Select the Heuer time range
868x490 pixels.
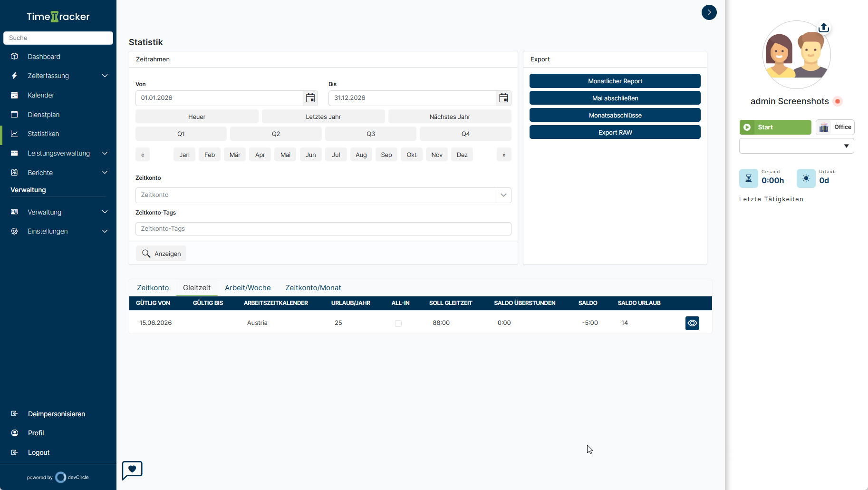pyautogui.click(x=197, y=117)
